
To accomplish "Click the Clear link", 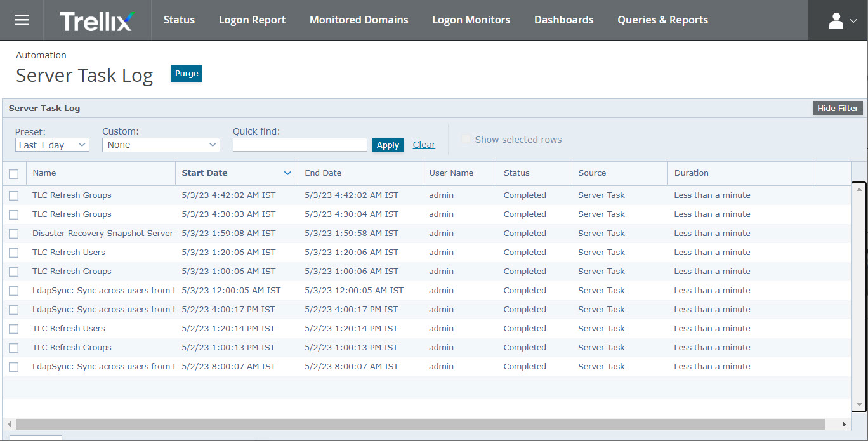I will point(424,145).
